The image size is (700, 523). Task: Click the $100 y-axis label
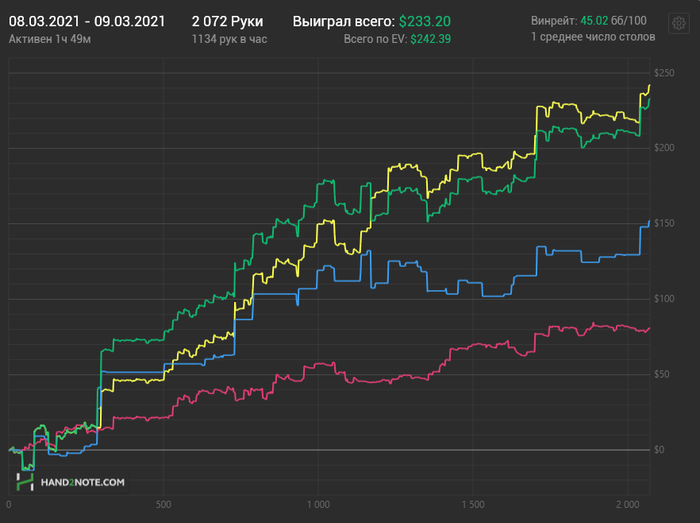pos(664,299)
